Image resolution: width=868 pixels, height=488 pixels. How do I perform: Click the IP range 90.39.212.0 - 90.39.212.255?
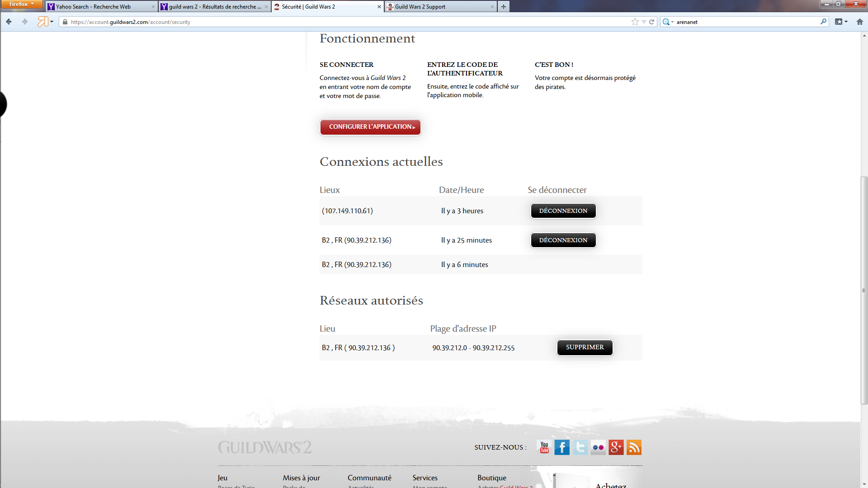pyautogui.click(x=473, y=348)
